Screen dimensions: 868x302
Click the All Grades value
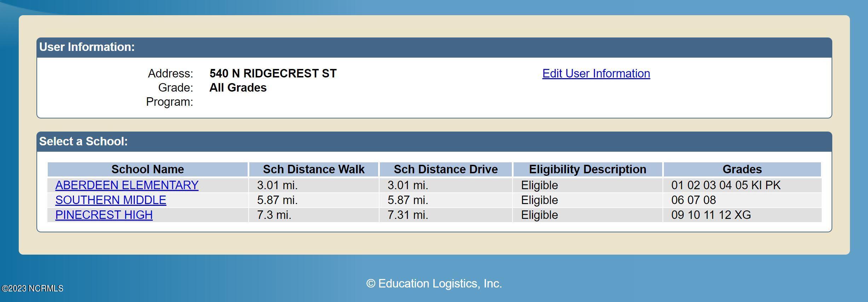(238, 88)
